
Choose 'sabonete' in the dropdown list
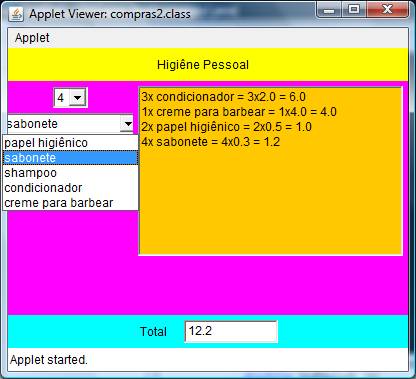70,158
